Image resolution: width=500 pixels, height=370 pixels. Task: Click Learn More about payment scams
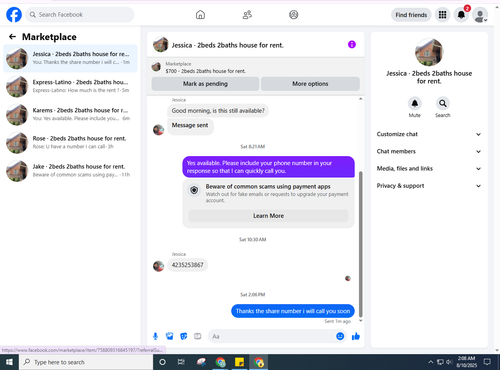click(x=268, y=216)
